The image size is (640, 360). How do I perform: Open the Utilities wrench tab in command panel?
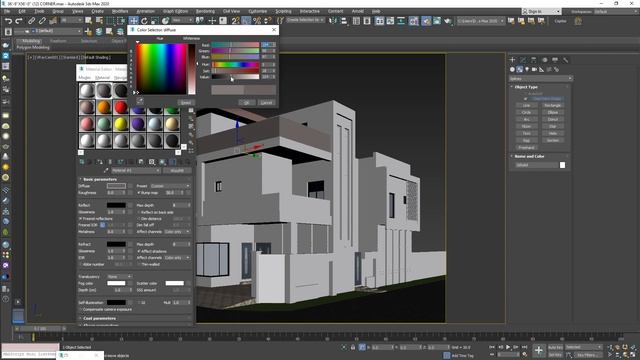pyautogui.click(x=565, y=60)
